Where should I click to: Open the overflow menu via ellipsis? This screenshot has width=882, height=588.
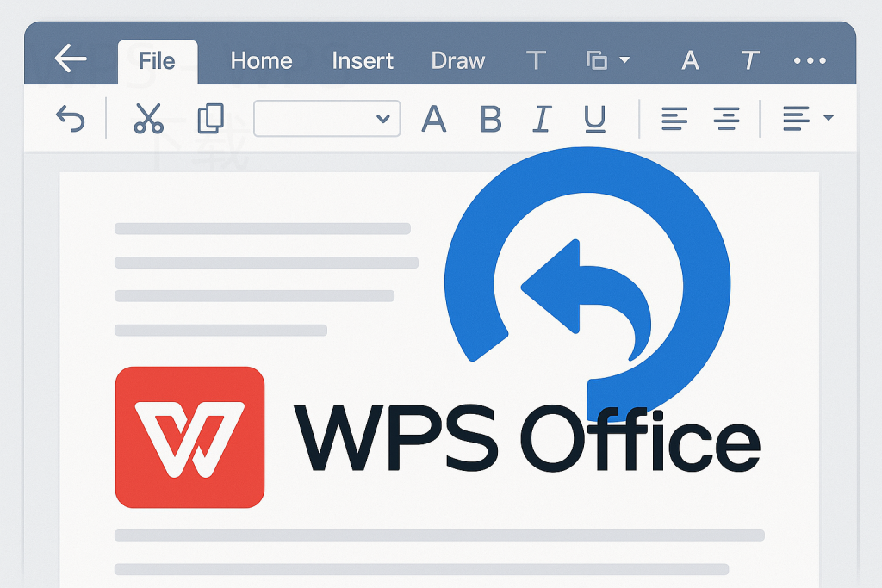(x=811, y=60)
